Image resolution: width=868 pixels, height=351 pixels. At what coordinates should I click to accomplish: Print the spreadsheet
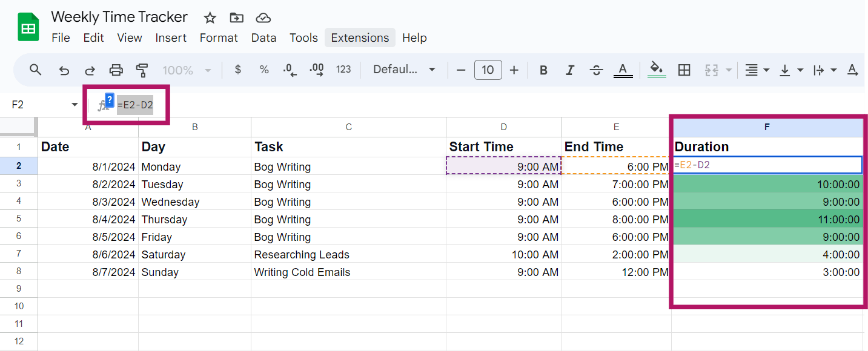point(116,70)
